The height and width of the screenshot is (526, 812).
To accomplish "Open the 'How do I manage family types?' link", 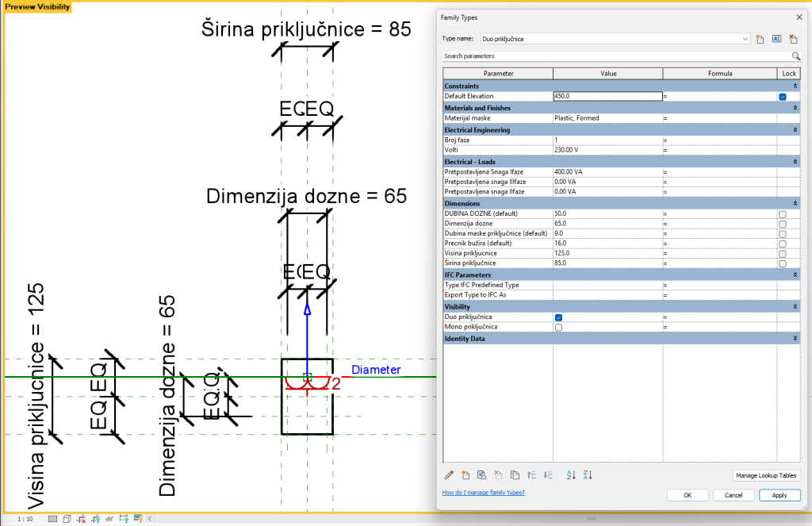I will tap(483, 493).
